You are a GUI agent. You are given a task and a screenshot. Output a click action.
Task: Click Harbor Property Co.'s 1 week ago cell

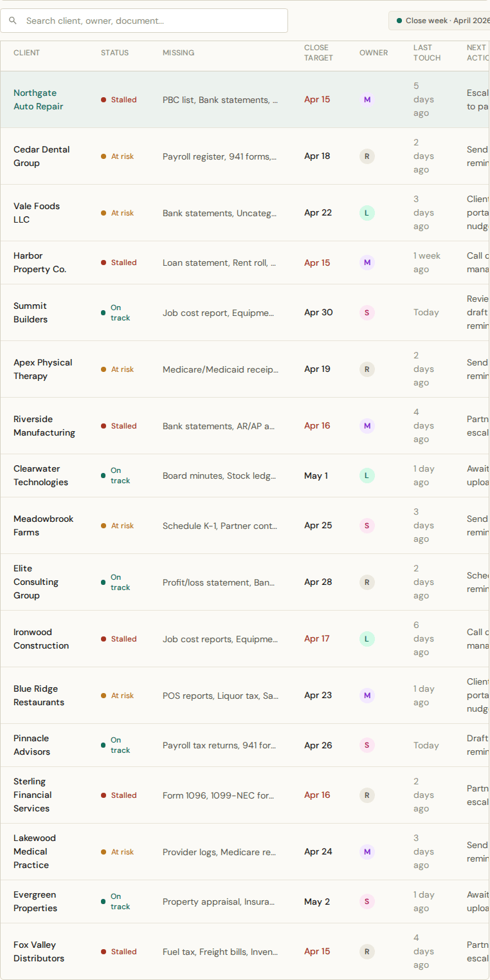(x=427, y=263)
